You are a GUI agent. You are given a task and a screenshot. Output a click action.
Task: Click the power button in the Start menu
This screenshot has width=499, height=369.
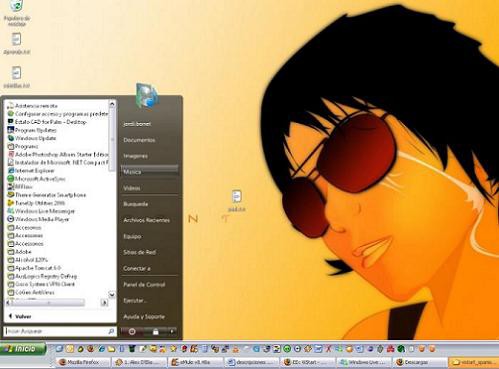point(132,331)
